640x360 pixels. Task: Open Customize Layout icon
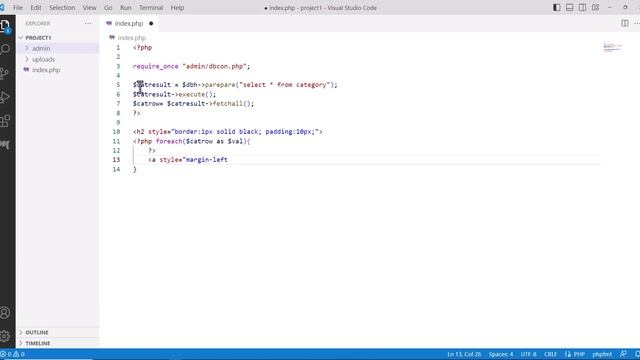point(596,7)
